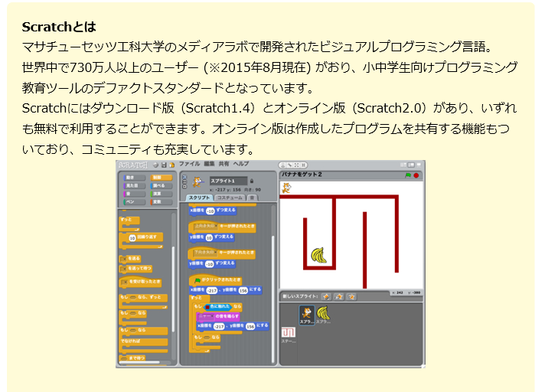Click the green flag to start

pos(408,175)
